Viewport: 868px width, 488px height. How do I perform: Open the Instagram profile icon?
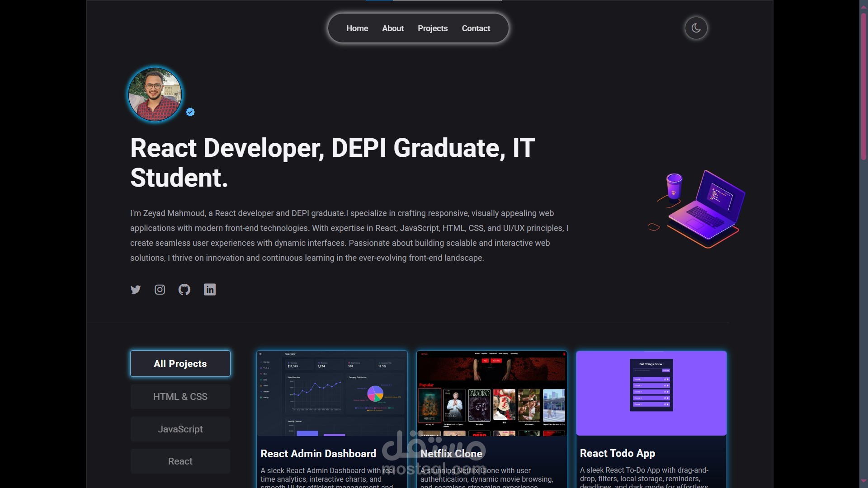[160, 290]
